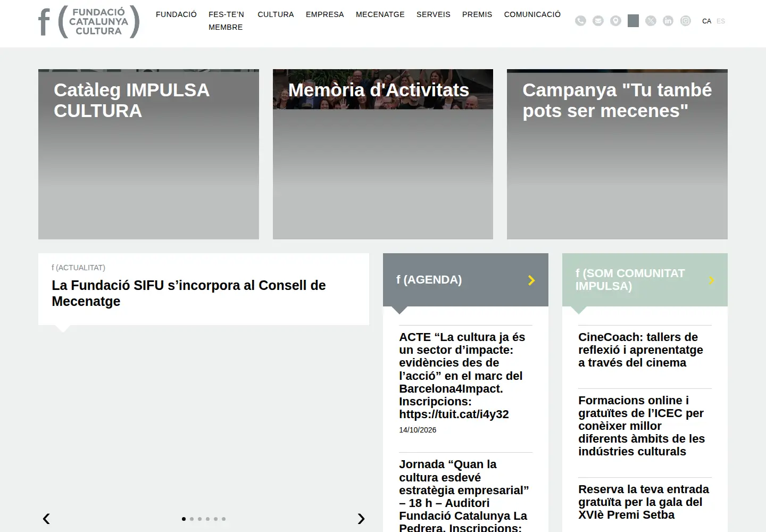
Task: Click the date 14/10/2026
Action: point(418,430)
